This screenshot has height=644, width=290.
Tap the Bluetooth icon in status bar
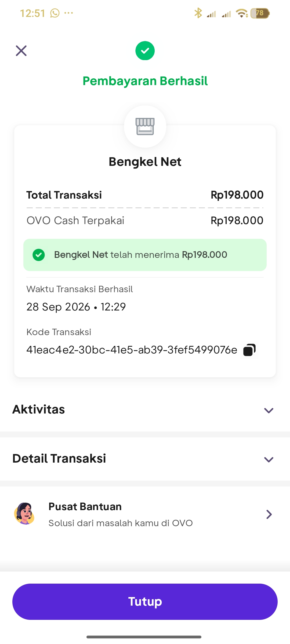pos(198,13)
